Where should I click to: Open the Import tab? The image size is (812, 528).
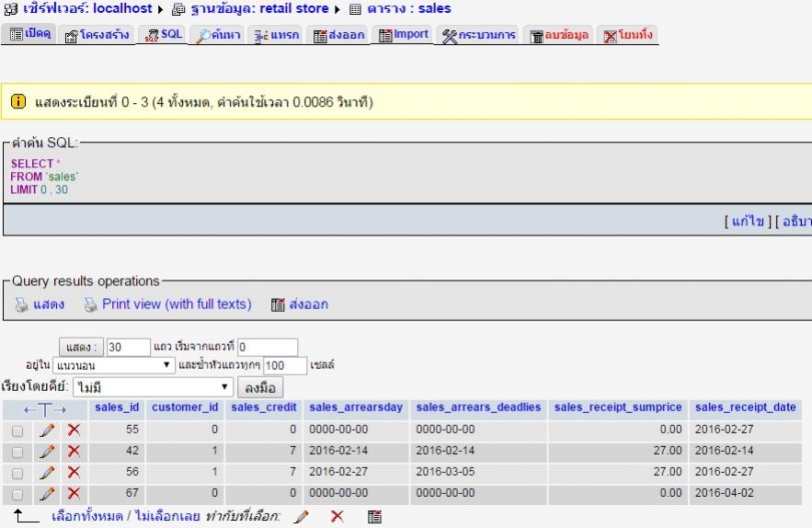coord(405,35)
